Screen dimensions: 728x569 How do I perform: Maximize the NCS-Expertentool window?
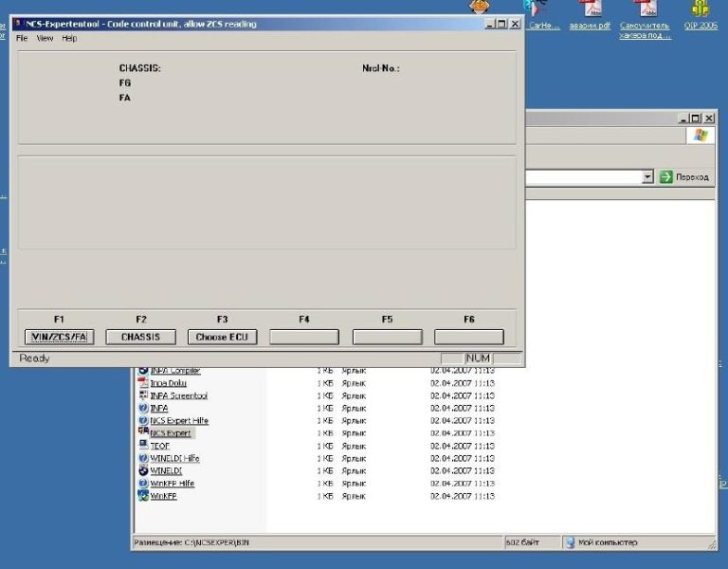(501, 24)
